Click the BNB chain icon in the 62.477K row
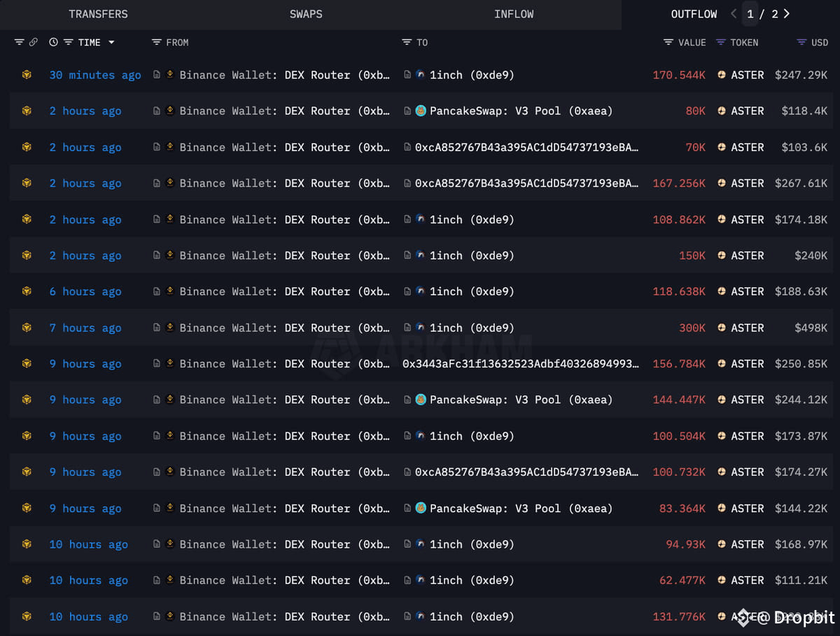This screenshot has width=840, height=636. coord(27,579)
